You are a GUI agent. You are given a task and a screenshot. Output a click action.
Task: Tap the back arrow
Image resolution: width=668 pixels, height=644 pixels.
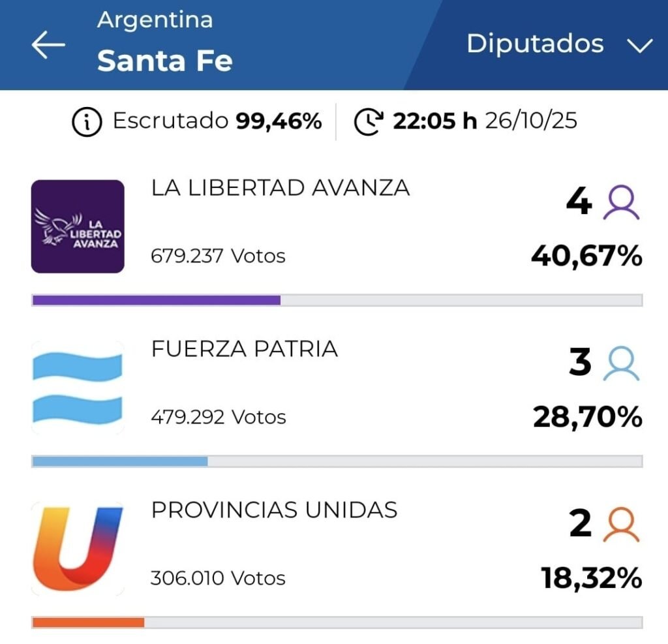coord(48,45)
